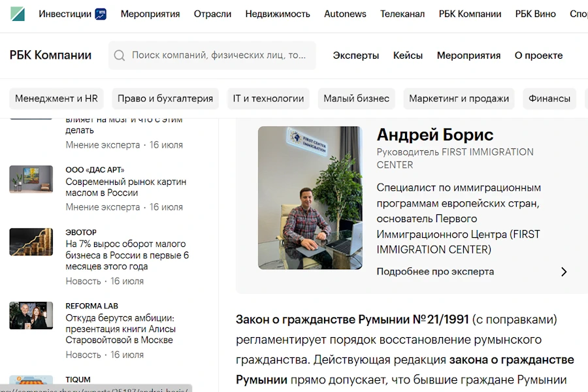Select the Финансы category

tap(549, 98)
